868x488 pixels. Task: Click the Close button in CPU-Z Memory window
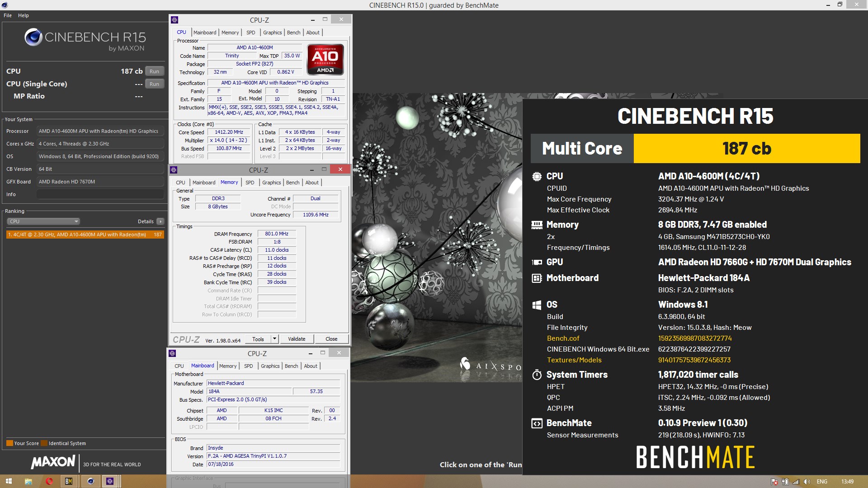click(331, 339)
